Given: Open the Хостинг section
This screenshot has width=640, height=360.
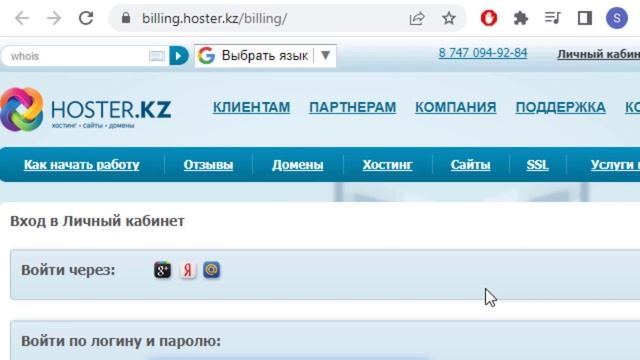Looking at the screenshot, I should (x=387, y=165).
